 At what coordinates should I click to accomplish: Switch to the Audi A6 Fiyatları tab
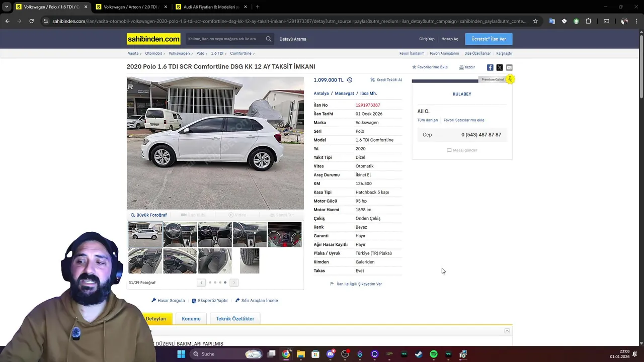(x=211, y=7)
